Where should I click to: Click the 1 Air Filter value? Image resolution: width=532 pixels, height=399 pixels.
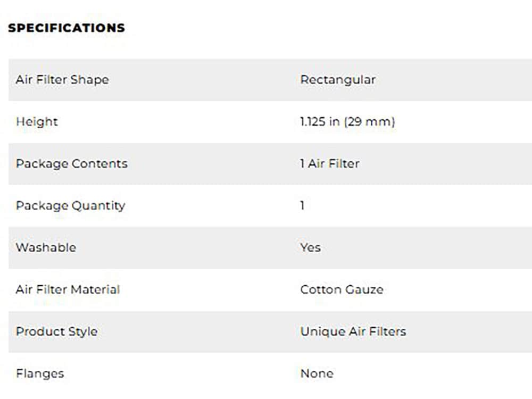(330, 163)
